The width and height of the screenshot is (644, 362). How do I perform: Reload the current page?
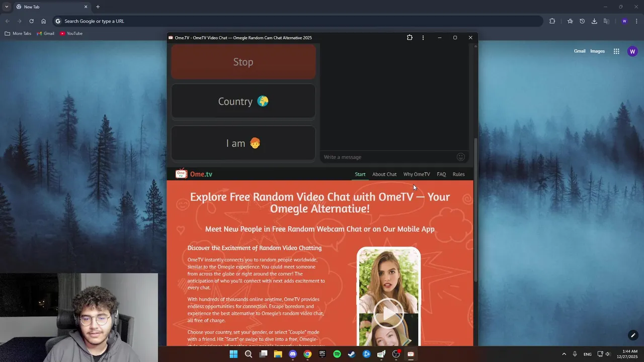click(31, 21)
